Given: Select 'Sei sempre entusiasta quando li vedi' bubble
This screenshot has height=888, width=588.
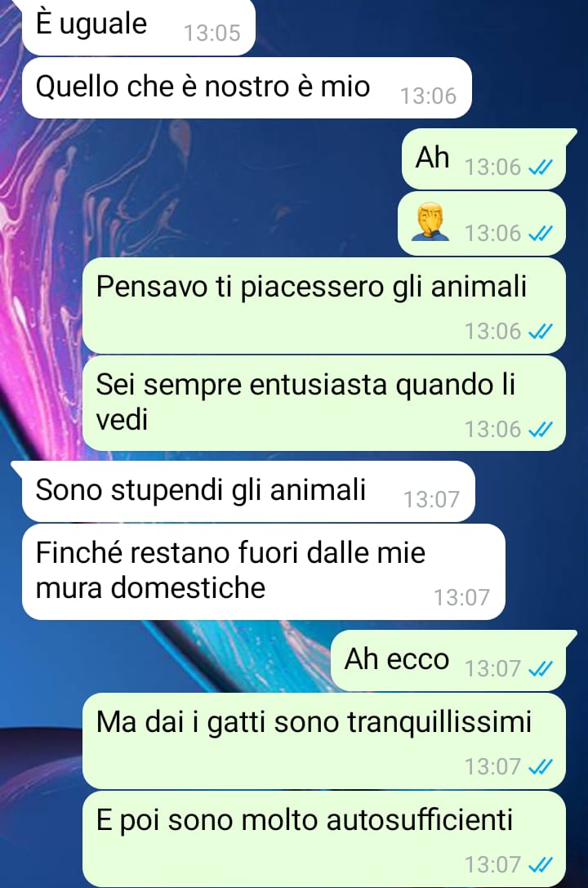Looking at the screenshot, I should (x=324, y=404).
